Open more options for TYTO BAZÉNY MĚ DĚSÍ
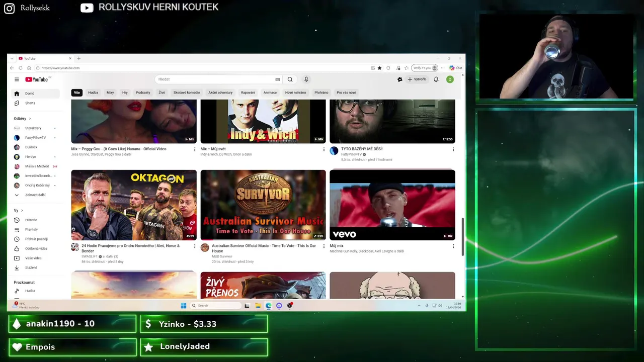This screenshot has width=644, height=362. tap(453, 149)
